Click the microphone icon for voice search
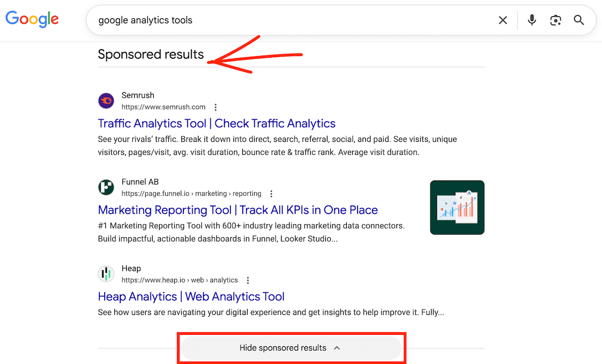The height and width of the screenshot is (364, 602). click(x=532, y=19)
